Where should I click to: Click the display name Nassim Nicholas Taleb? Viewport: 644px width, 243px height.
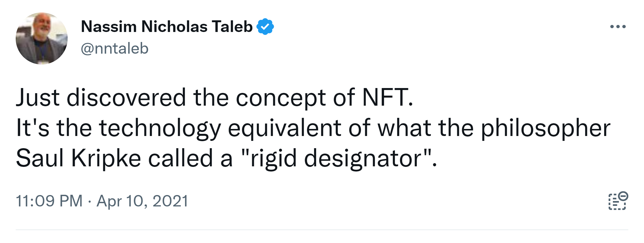166,27
